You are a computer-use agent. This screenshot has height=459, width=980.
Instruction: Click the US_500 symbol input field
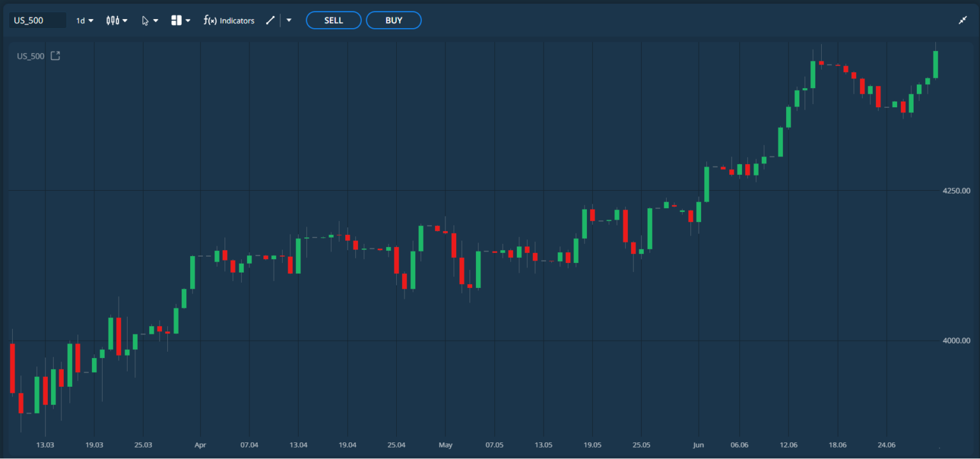[x=37, y=20]
